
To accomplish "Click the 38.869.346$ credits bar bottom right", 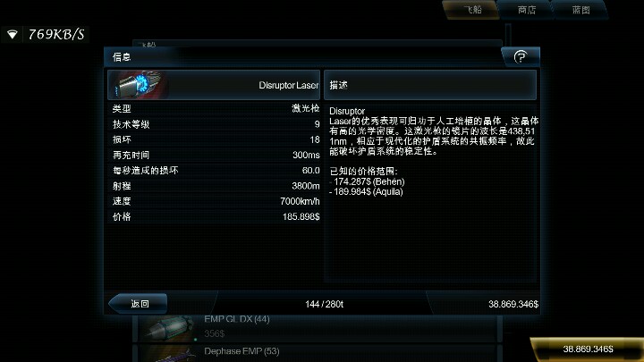I will click(588, 349).
